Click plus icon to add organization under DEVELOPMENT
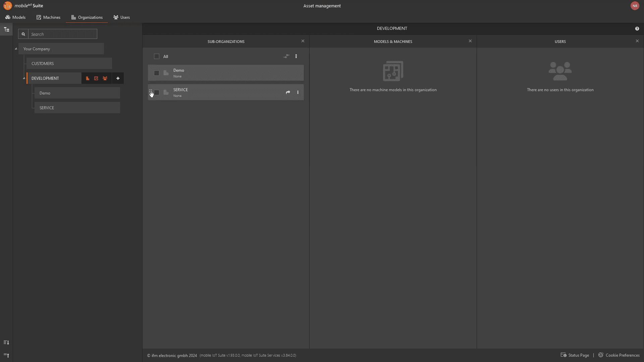644x362 pixels. pyautogui.click(x=118, y=78)
